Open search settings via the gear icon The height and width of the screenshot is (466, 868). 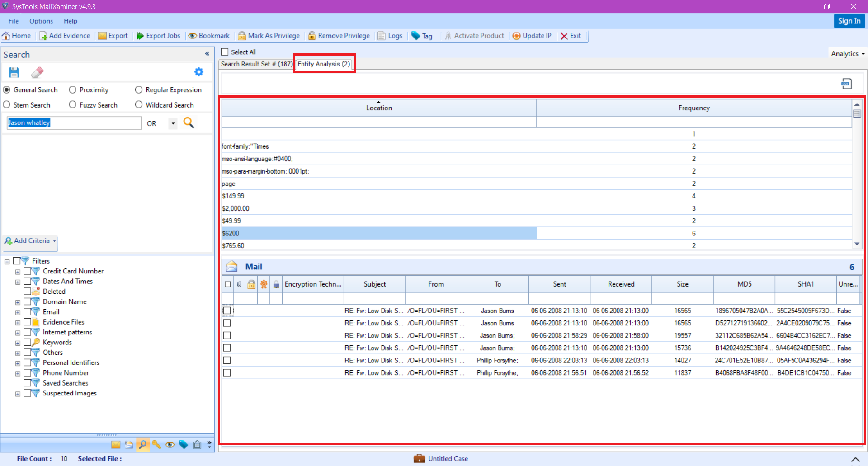pos(198,71)
